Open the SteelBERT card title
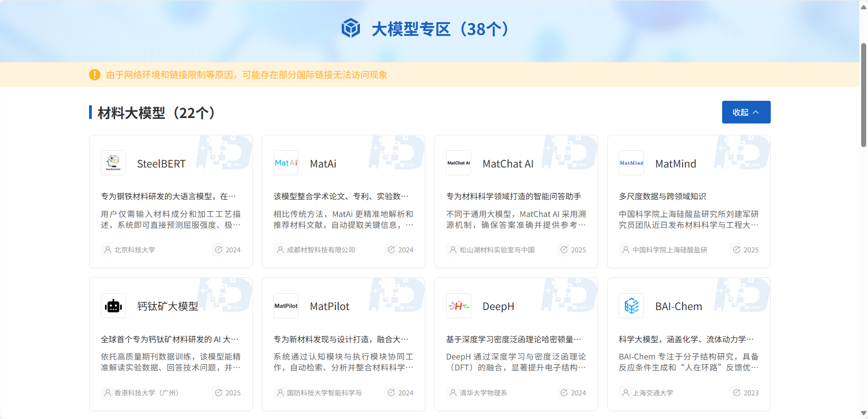This screenshot has width=868, height=419. 161,164
